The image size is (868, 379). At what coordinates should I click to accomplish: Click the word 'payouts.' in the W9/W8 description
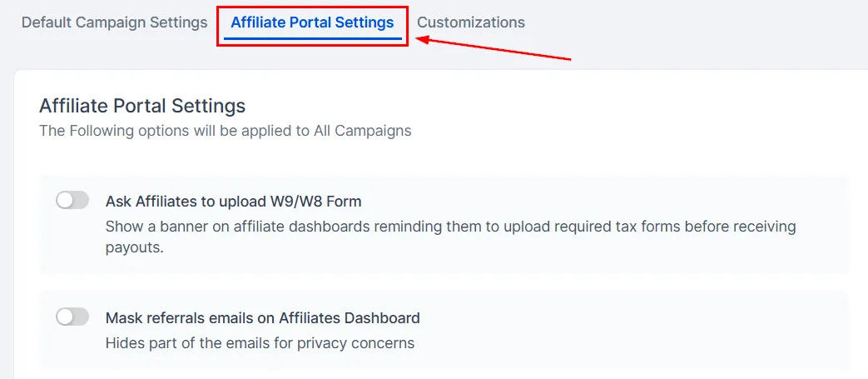pos(135,247)
